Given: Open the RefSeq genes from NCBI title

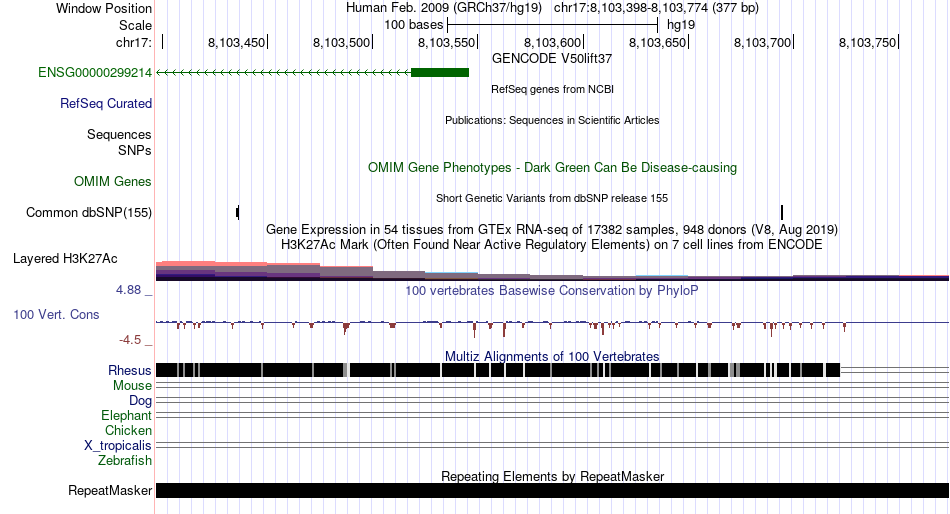Looking at the screenshot, I should tap(552, 89).
